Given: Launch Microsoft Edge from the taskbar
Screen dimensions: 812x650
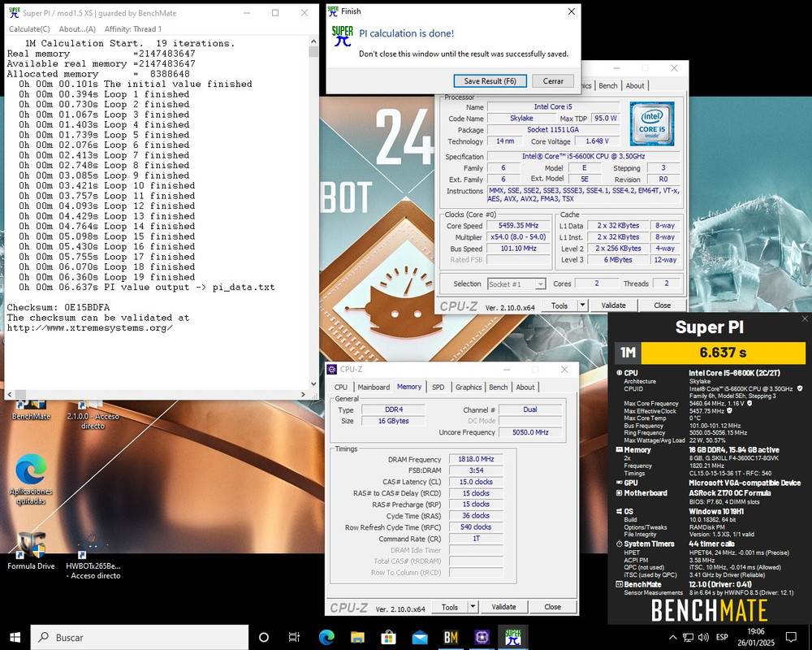Looking at the screenshot, I should pos(326,637).
